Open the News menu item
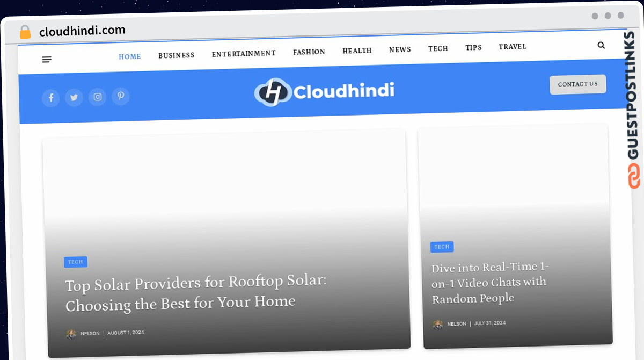 [400, 49]
